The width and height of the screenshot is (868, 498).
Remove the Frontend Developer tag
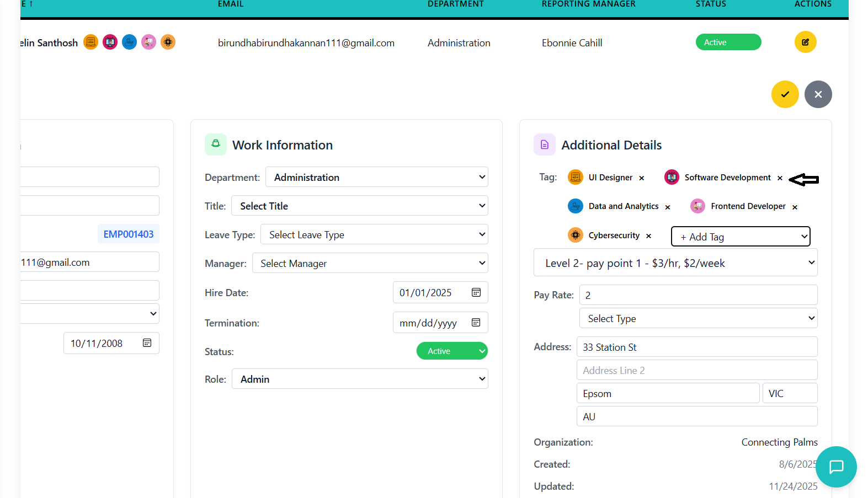point(795,207)
